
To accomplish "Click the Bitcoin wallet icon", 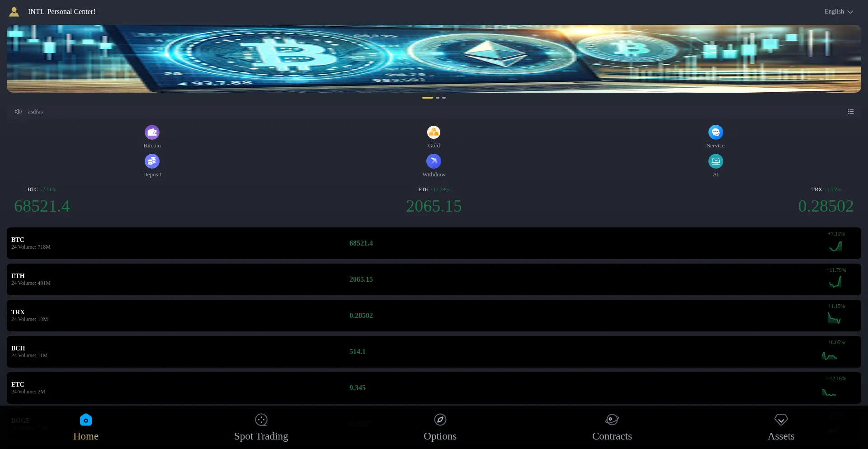I will [x=152, y=132].
